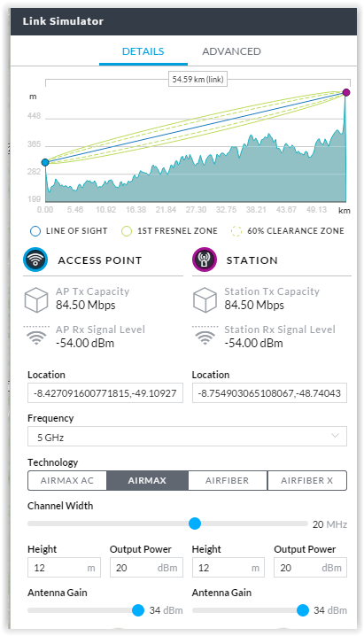Click the AP Tx Capacity cube icon
Viewport: 364px width, 636px height.
[x=36, y=300]
